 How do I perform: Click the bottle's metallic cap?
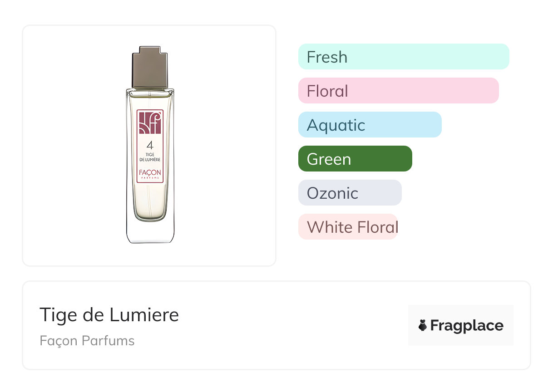pos(150,67)
